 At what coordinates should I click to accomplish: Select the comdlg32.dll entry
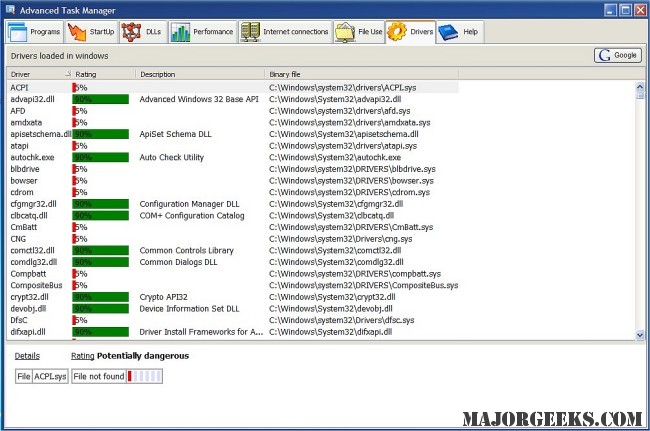click(234, 262)
